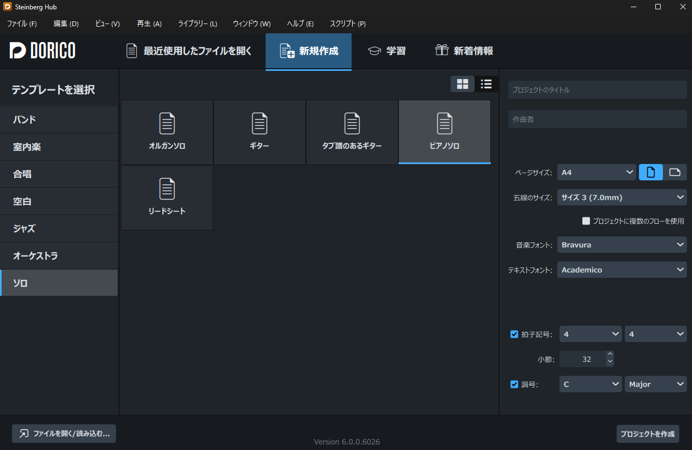Minimize the Steinberg Hub window
The width and height of the screenshot is (692, 450).
click(x=633, y=7)
